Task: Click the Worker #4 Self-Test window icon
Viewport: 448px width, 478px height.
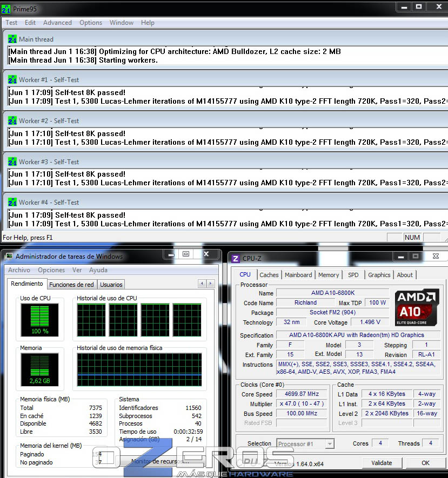Action: point(12,202)
